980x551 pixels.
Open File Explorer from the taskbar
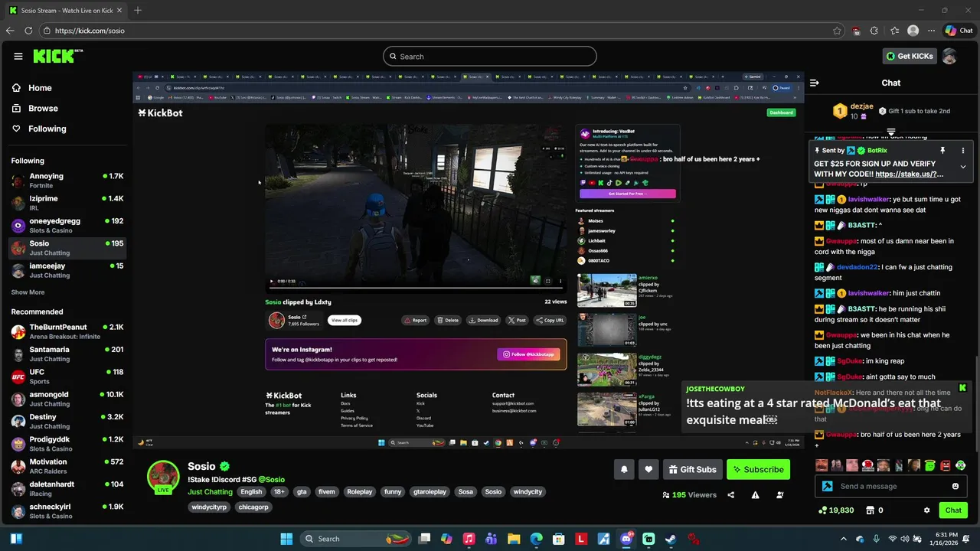pyautogui.click(x=514, y=539)
